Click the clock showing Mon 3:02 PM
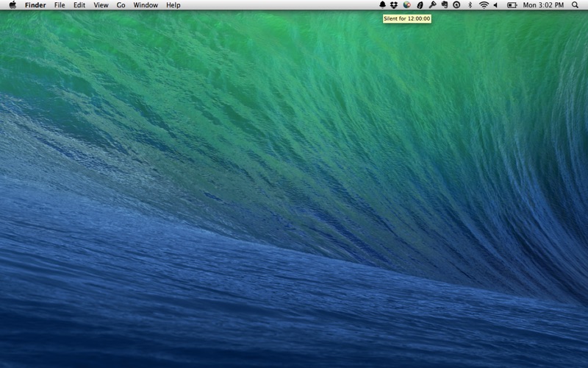Screen dimensions: 588x368 [x=543, y=5]
